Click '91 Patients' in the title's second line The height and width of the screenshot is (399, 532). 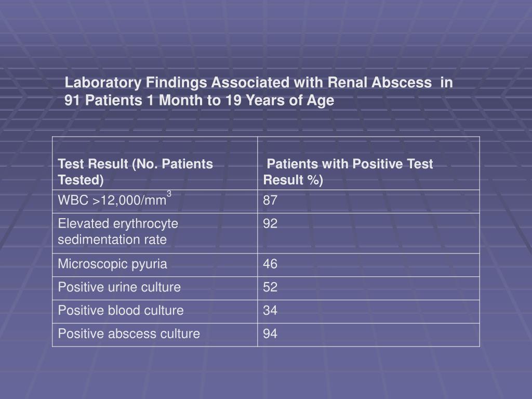click(103, 100)
